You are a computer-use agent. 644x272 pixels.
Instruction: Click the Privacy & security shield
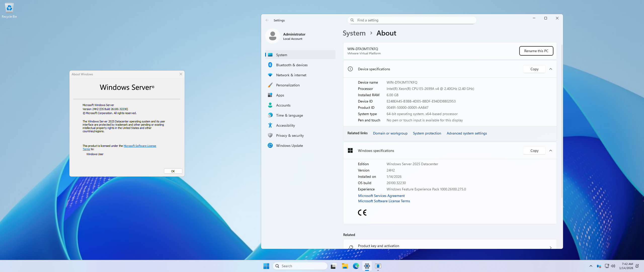point(270,135)
